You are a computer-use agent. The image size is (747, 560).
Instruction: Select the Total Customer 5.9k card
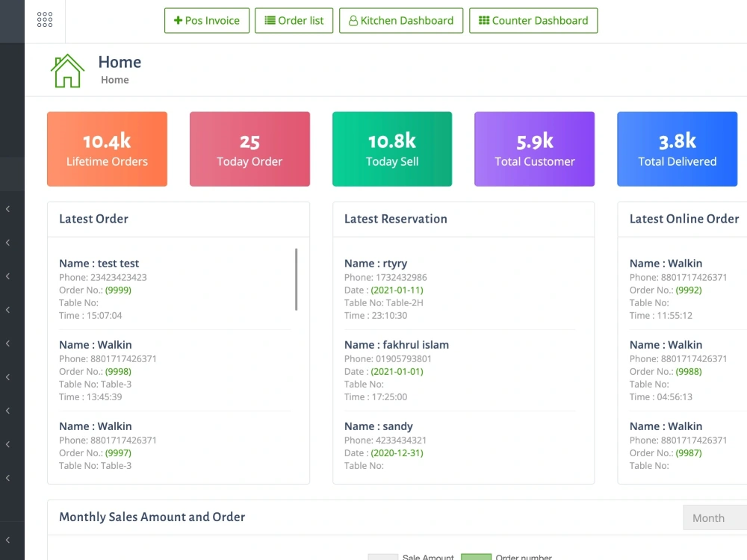coord(535,149)
